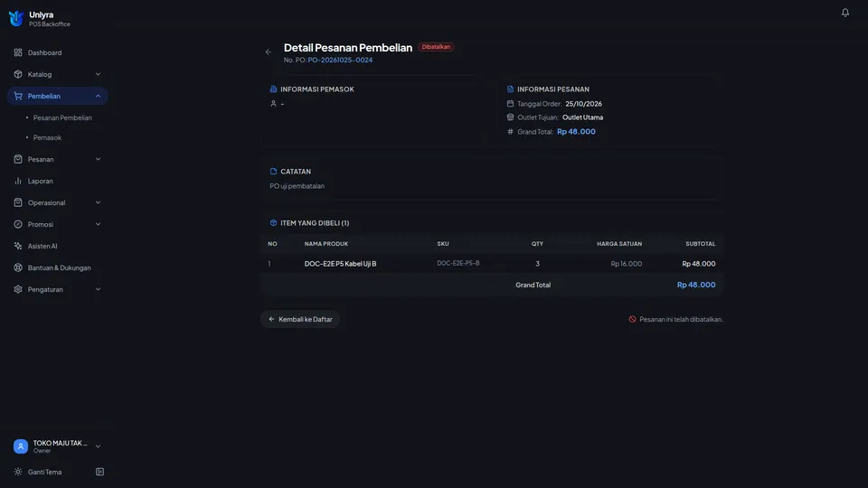The height and width of the screenshot is (488, 868).
Task: Click the Dashboard grid icon
Action: click(x=18, y=52)
